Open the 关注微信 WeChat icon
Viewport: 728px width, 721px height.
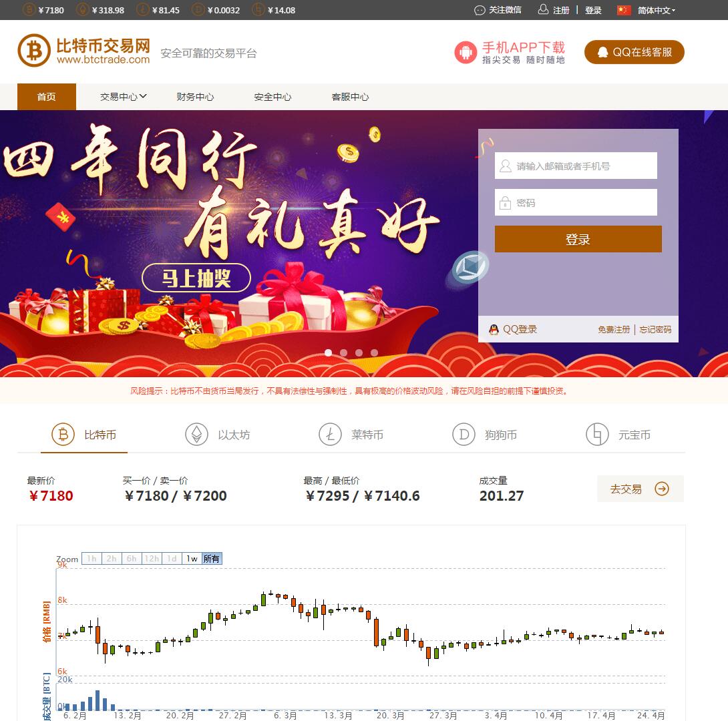(x=480, y=10)
